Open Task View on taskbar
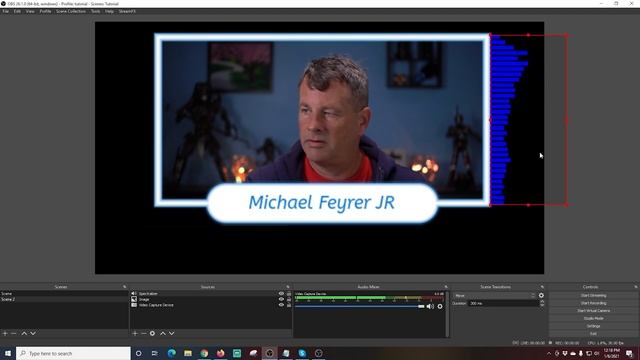 pos(155,353)
